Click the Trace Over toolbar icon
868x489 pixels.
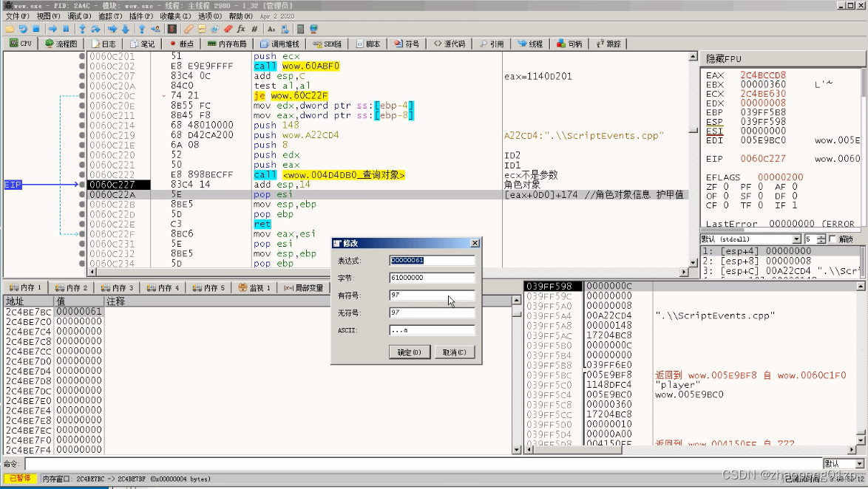(x=126, y=29)
